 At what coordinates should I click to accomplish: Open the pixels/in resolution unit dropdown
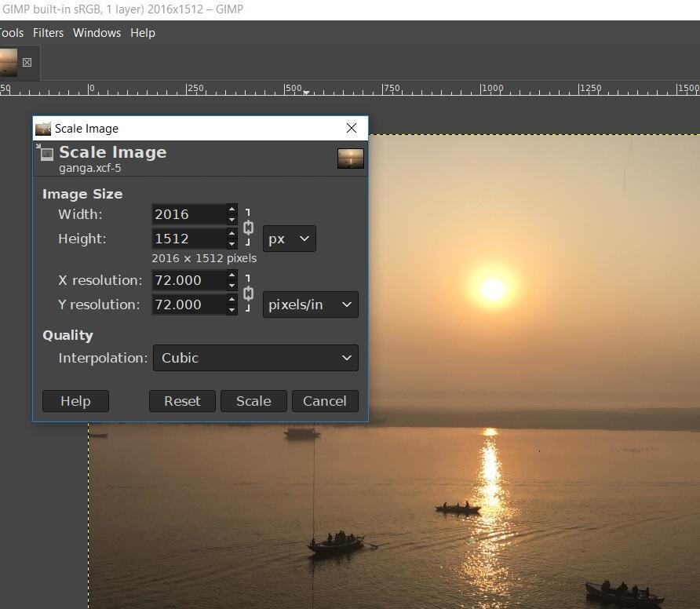pos(310,304)
